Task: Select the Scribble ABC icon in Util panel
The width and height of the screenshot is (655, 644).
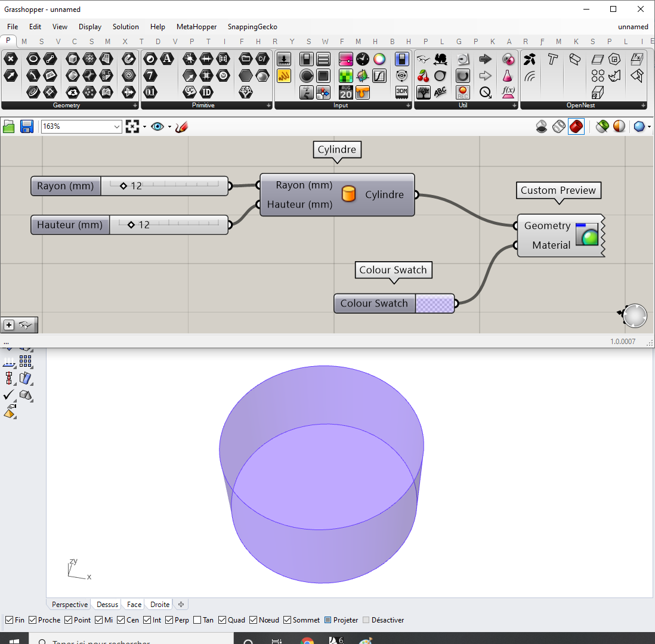Action: (440, 91)
